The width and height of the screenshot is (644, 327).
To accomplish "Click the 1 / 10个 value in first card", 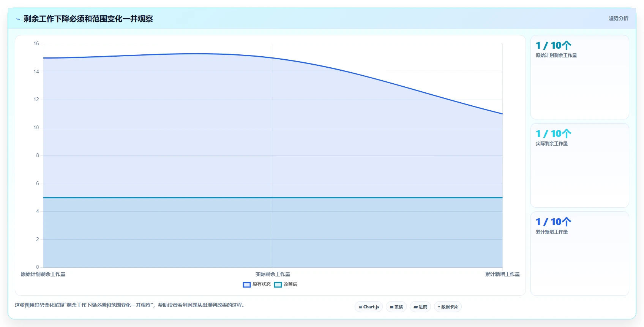I will tap(553, 46).
